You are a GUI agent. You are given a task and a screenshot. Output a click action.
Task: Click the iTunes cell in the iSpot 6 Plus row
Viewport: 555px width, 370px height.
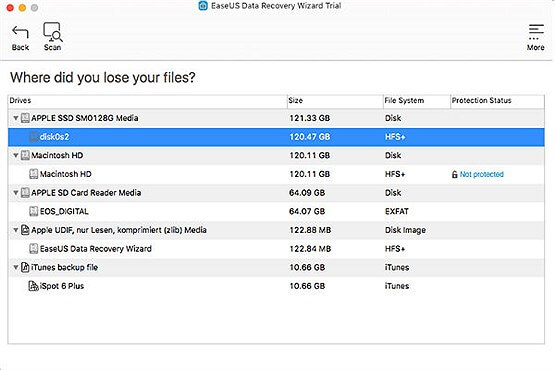coord(397,286)
